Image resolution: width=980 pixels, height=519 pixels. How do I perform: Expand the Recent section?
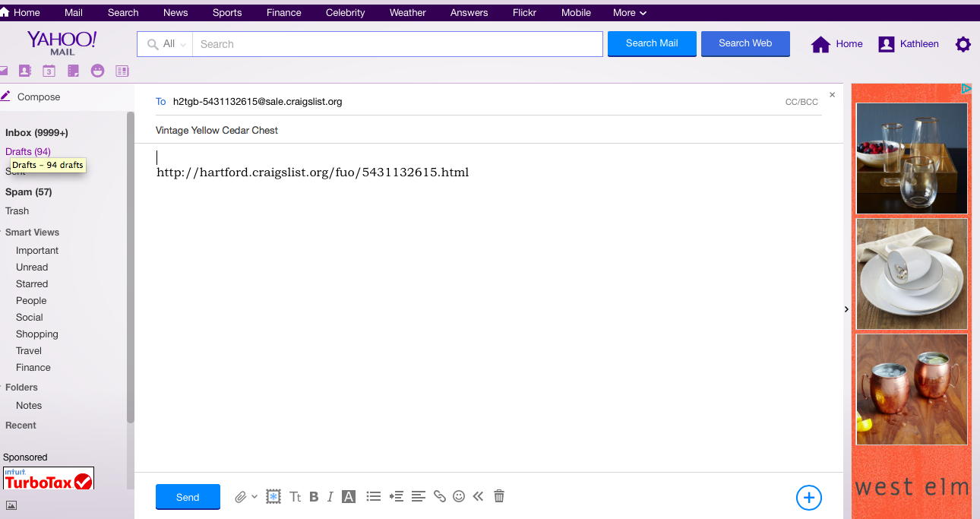pyautogui.click(x=21, y=425)
